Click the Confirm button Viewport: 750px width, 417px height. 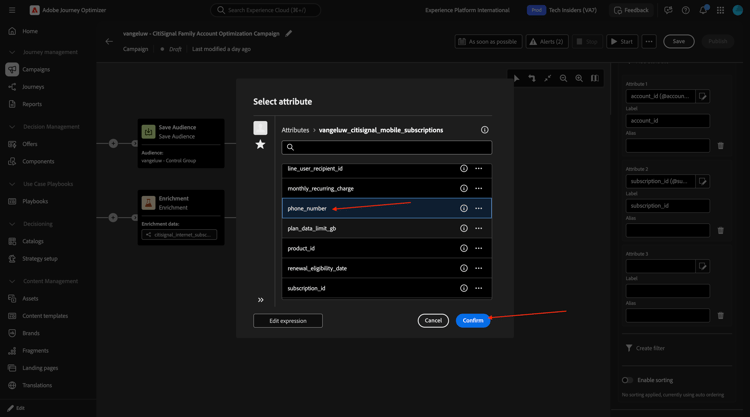coord(473,320)
